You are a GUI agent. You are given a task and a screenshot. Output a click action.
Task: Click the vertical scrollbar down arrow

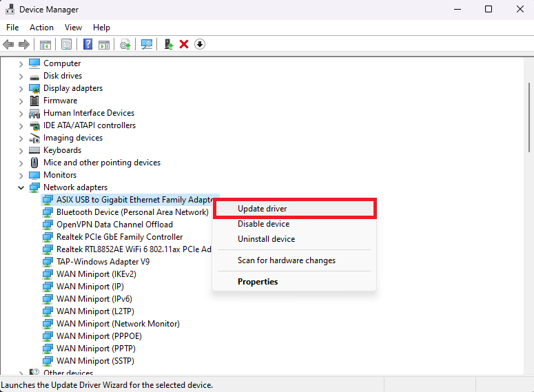528,371
